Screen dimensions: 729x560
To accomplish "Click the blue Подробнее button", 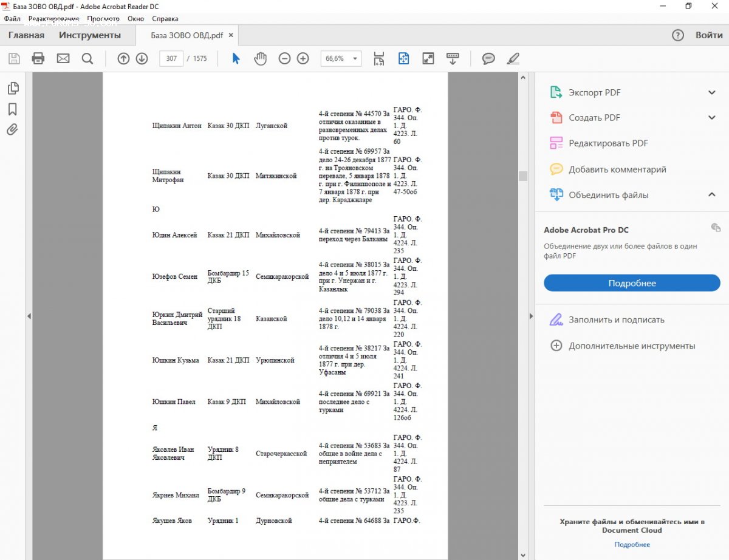I will 632,283.
